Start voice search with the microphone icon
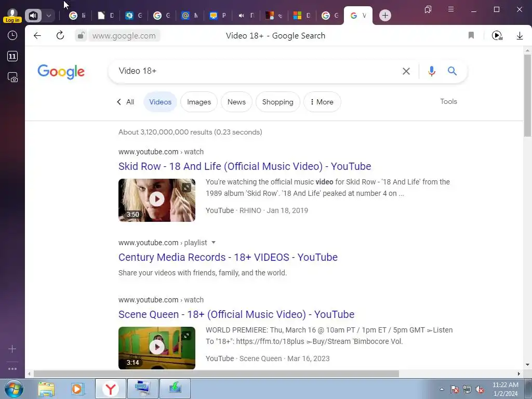The image size is (532, 399). 432,71
